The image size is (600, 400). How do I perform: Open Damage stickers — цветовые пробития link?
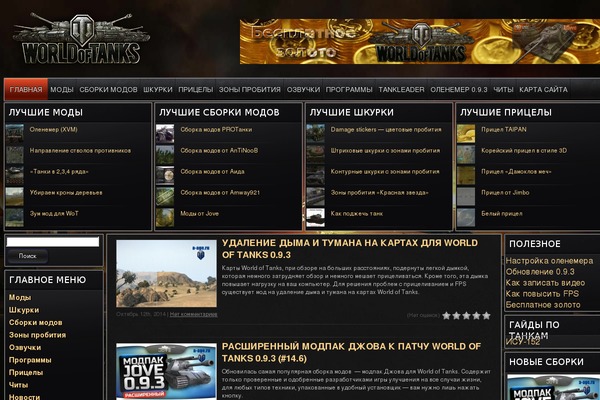pos(386,129)
